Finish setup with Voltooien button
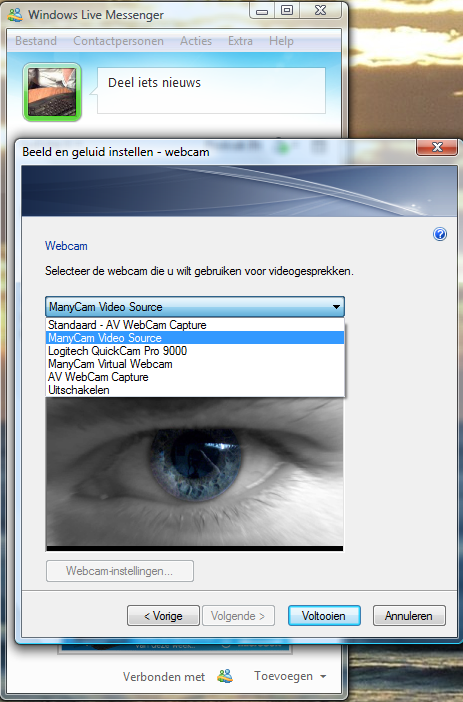Image resolution: width=463 pixels, height=702 pixels. 324,616
